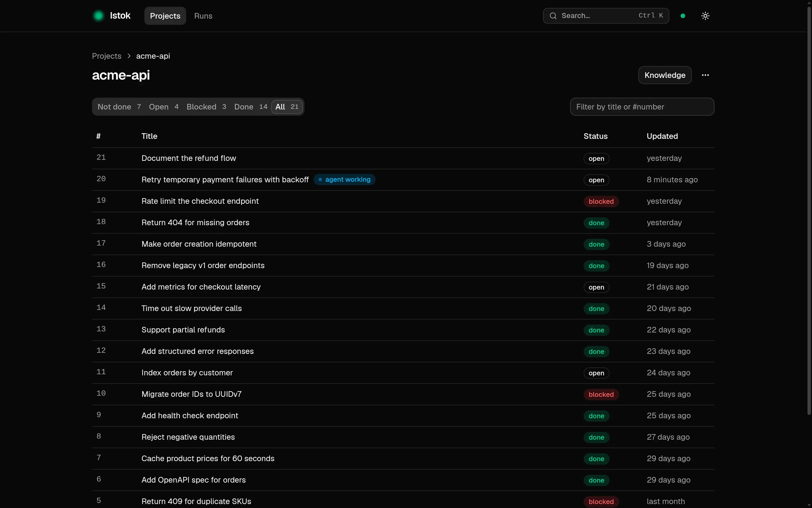This screenshot has width=812, height=508.
Task: Select the Open filter tab
Action: [164, 106]
